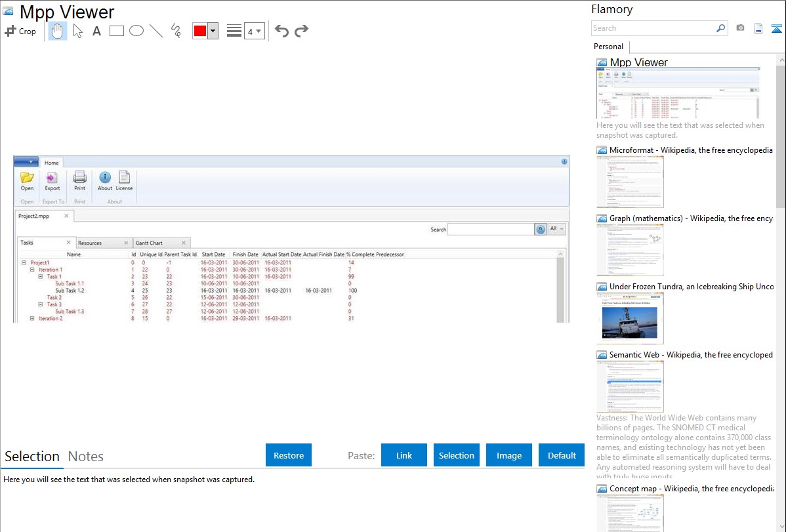
Task: Switch to the Personal tab
Action: pyautogui.click(x=609, y=47)
